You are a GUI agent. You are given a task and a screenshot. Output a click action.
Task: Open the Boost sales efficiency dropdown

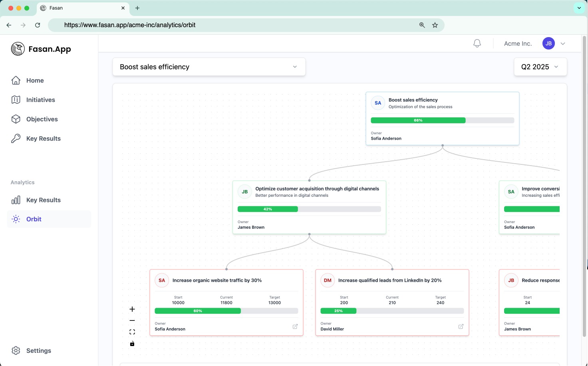click(209, 67)
